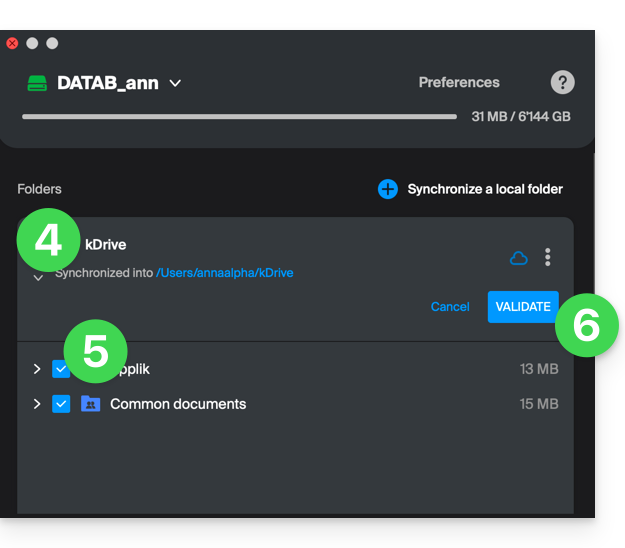
Task: Expand the Common documents folder
Action: [x=37, y=404]
